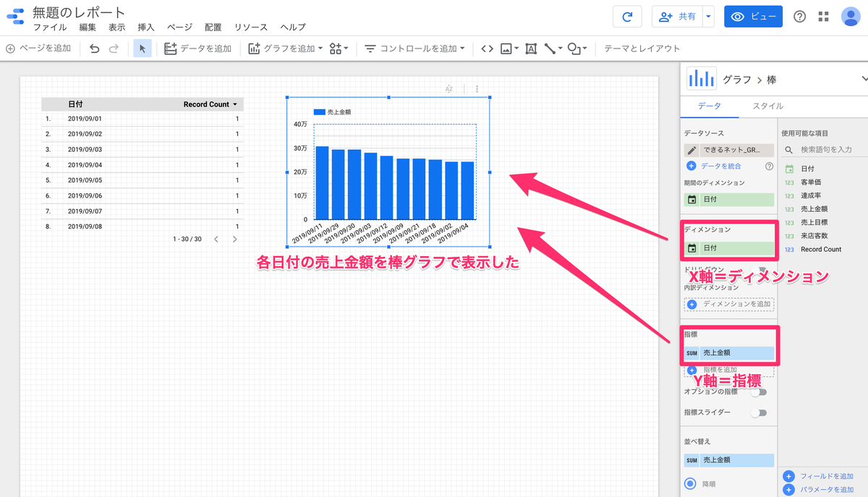Viewport: 868px width, 497px height.
Task: Open the share button dropdown arrow
Action: (708, 17)
